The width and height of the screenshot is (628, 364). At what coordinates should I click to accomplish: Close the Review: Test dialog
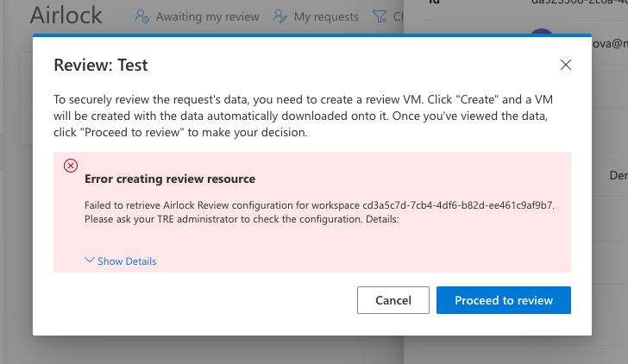566,65
